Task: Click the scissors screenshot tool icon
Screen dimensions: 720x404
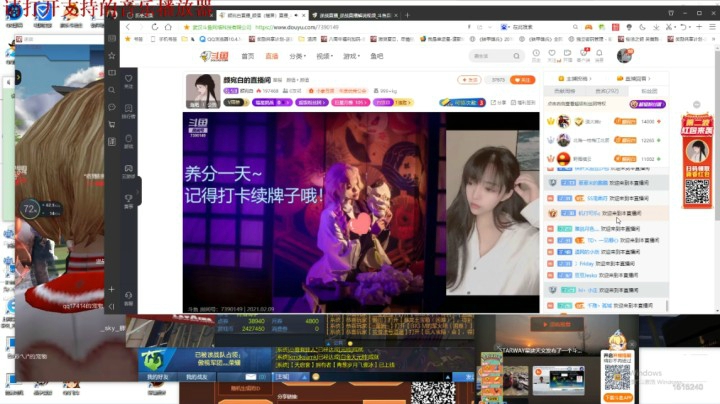Action: pyautogui.click(x=669, y=27)
